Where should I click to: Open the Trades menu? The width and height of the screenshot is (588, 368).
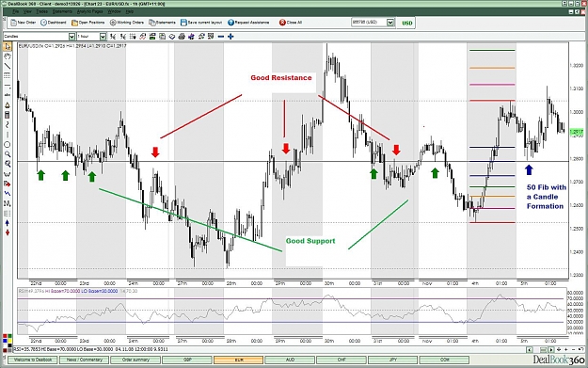click(x=41, y=11)
